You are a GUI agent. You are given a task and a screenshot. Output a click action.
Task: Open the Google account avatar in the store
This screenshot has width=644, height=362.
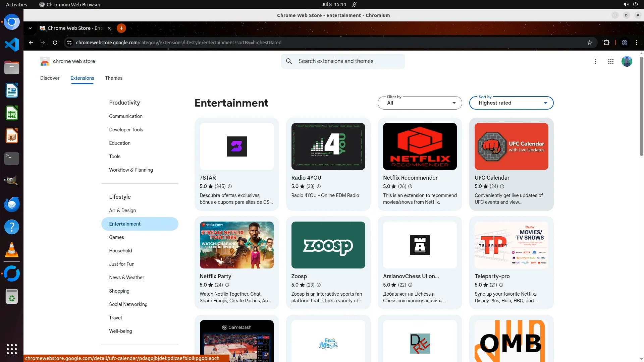click(627, 61)
